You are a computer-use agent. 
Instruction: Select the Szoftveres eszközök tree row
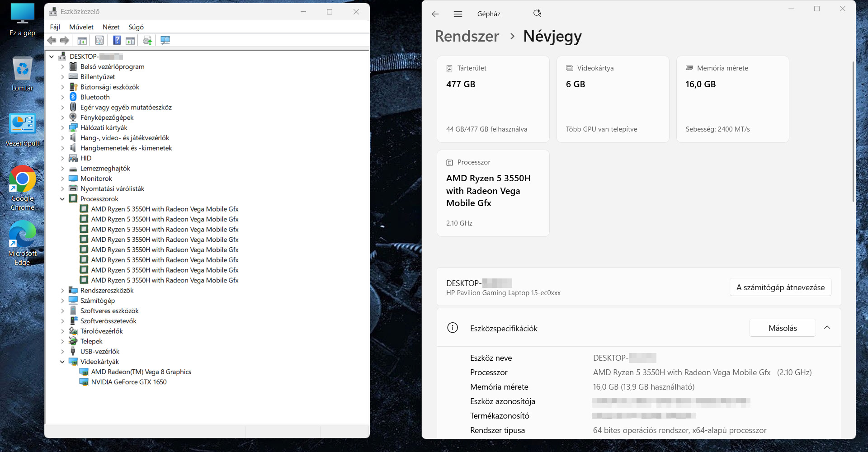pos(109,311)
